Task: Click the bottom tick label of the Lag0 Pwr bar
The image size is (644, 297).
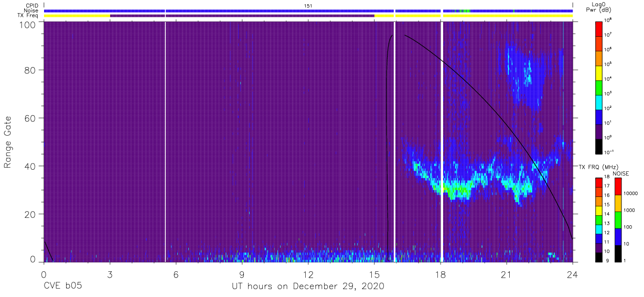Action: [609, 152]
